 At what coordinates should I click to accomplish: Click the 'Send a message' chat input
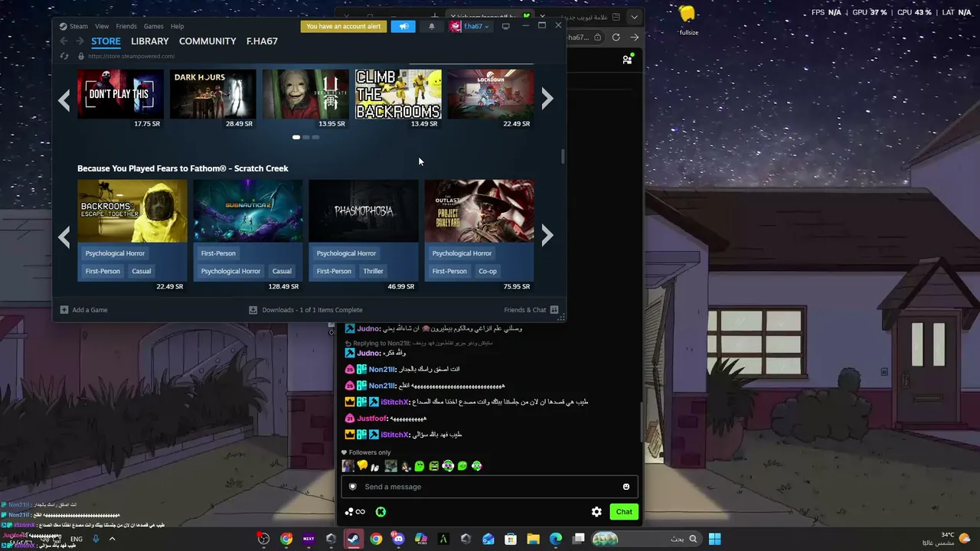coord(488,487)
